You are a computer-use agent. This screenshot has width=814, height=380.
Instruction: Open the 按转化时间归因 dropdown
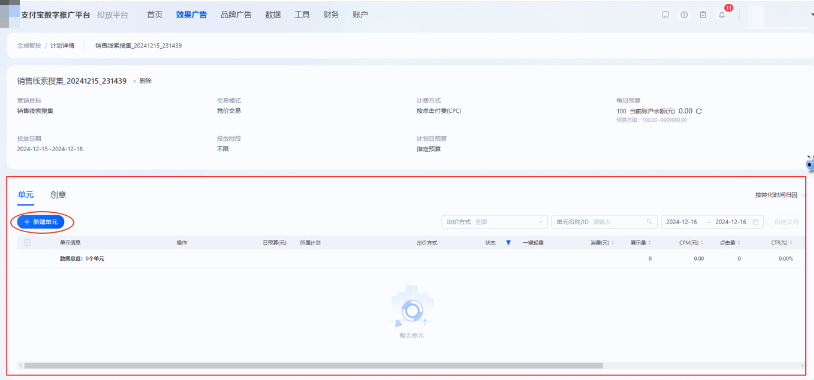coord(780,195)
